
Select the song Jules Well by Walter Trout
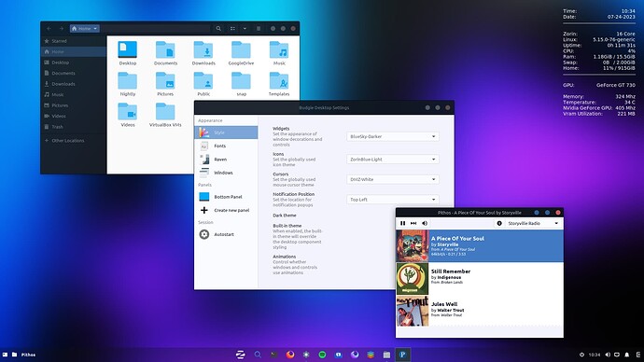[480, 312]
